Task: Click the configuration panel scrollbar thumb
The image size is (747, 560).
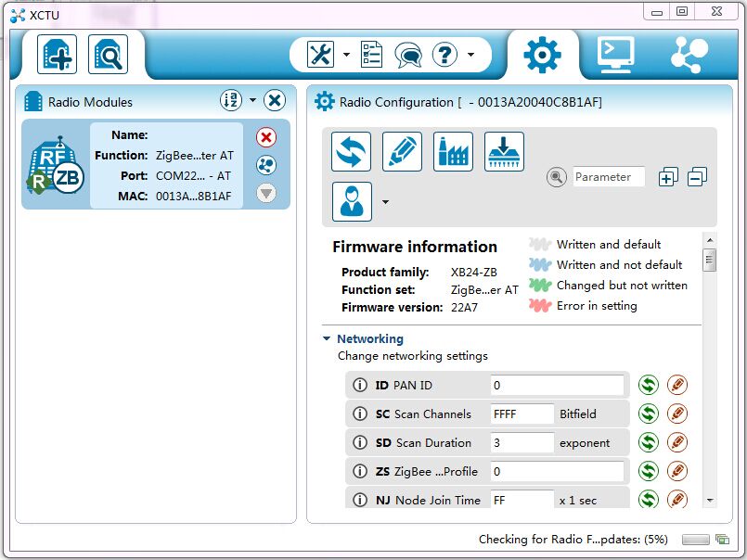Action: [709, 260]
